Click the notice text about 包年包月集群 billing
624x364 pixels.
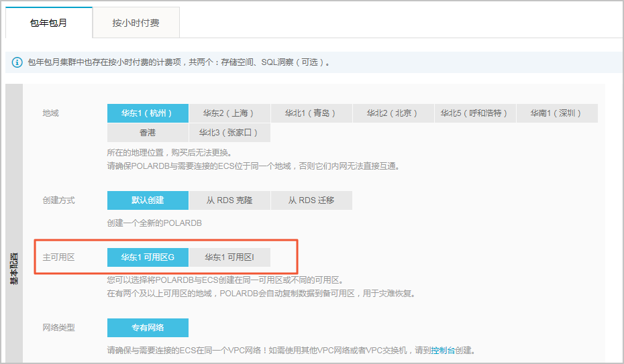click(178, 62)
